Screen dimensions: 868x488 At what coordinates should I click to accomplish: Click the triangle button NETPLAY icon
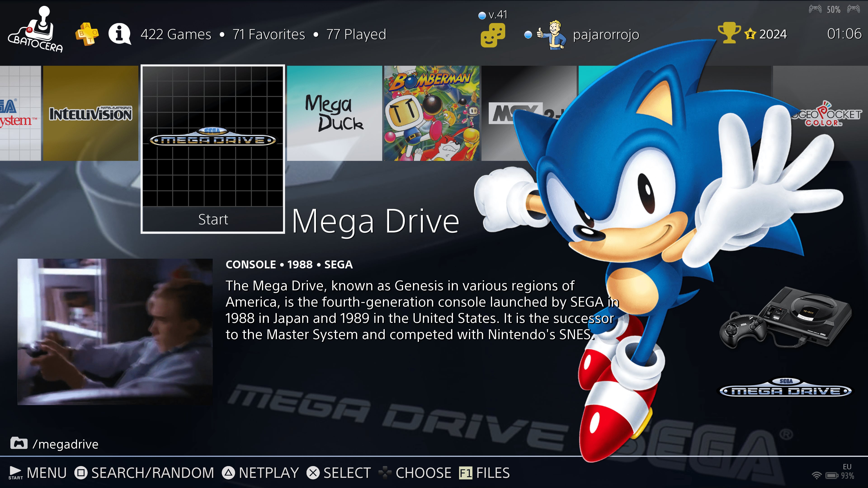click(229, 473)
